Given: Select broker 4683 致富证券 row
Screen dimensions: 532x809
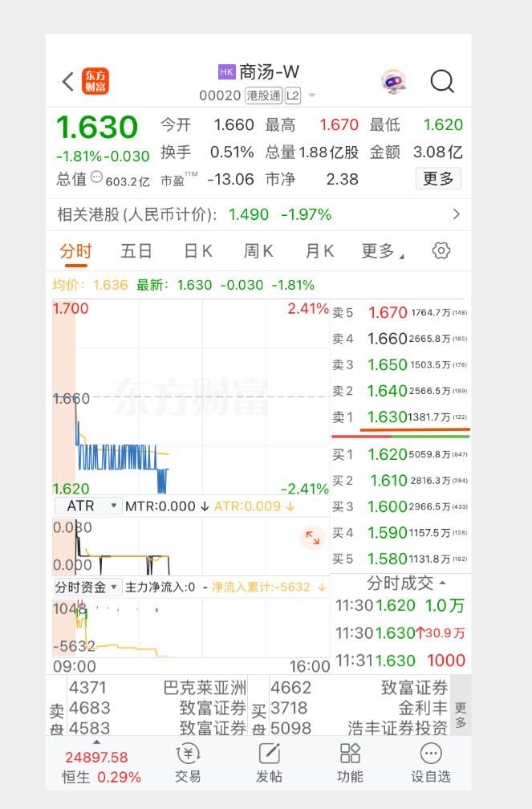Looking at the screenshot, I should 157,708.
